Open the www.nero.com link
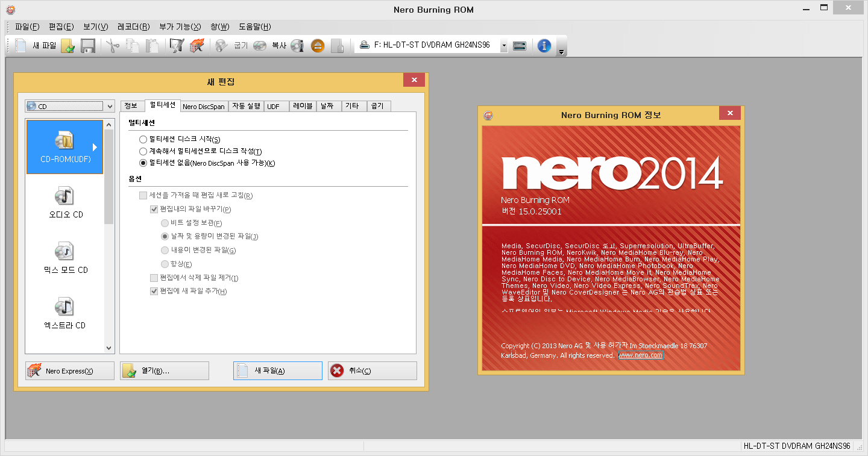Screen dimensions: 868x456 [x=641, y=355]
